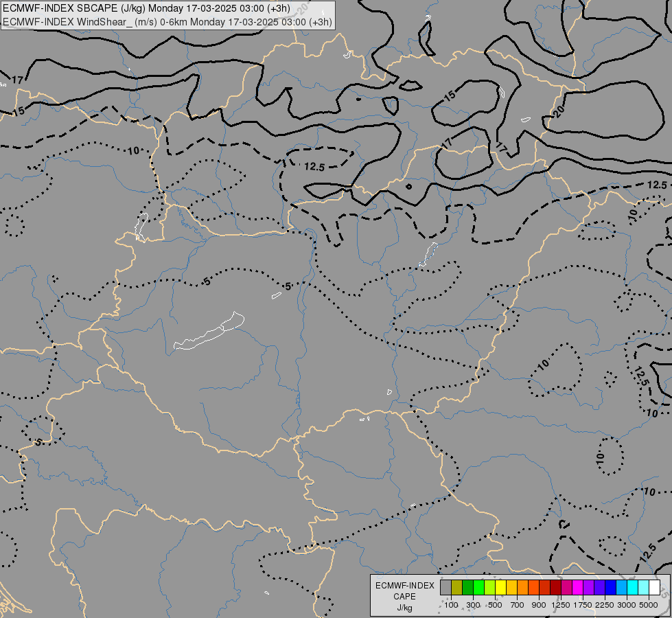Click the "J/kg" unit in the legend
672x618 pixels.
click(x=404, y=608)
